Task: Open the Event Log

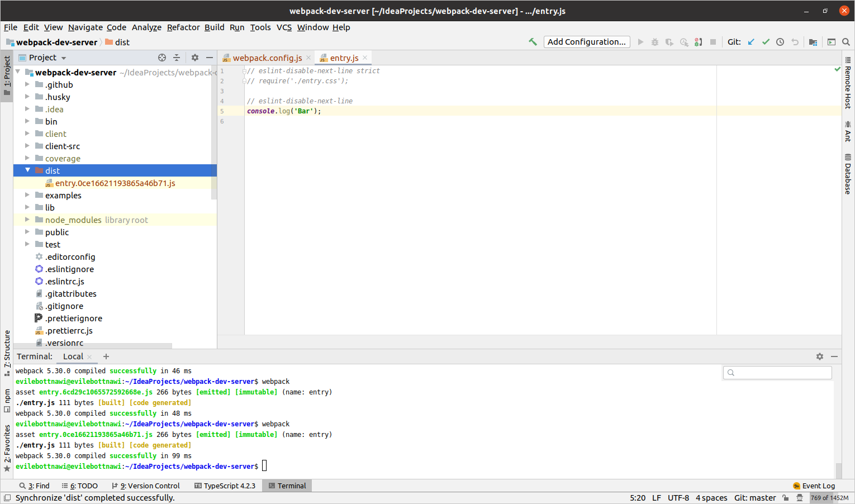Action: pos(814,486)
